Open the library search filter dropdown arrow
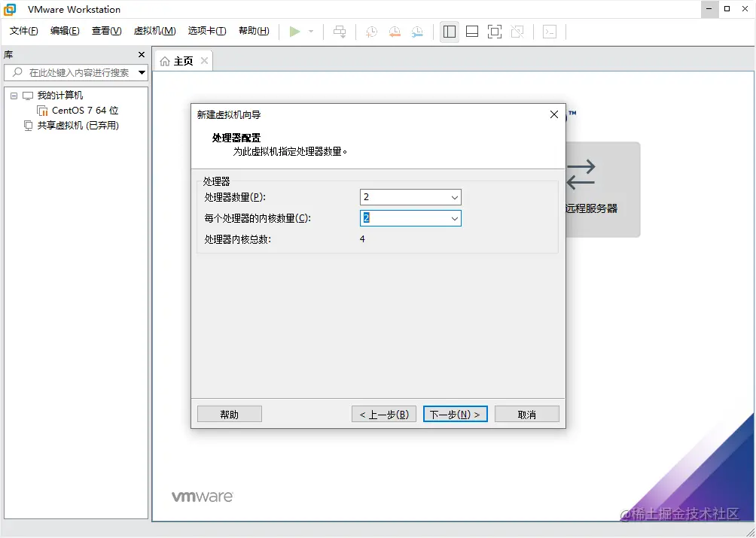This screenshot has height=538, width=756. (142, 73)
